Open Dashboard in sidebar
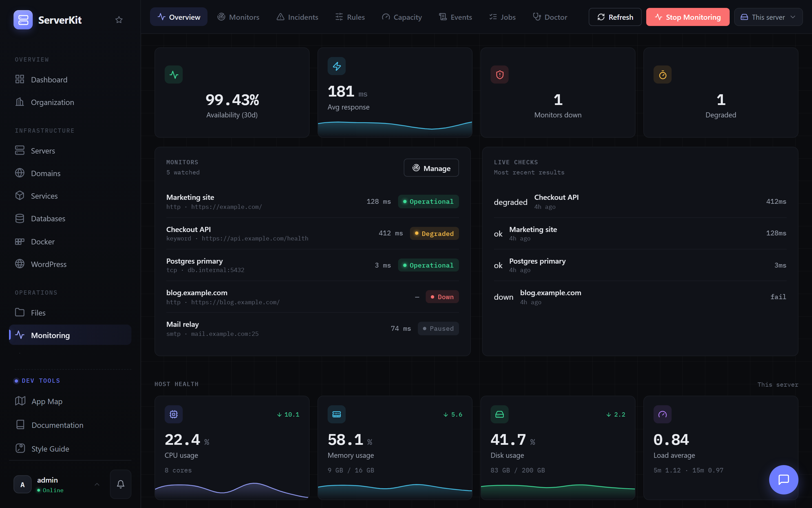Image resolution: width=812 pixels, height=508 pixels. click(70, 80)
